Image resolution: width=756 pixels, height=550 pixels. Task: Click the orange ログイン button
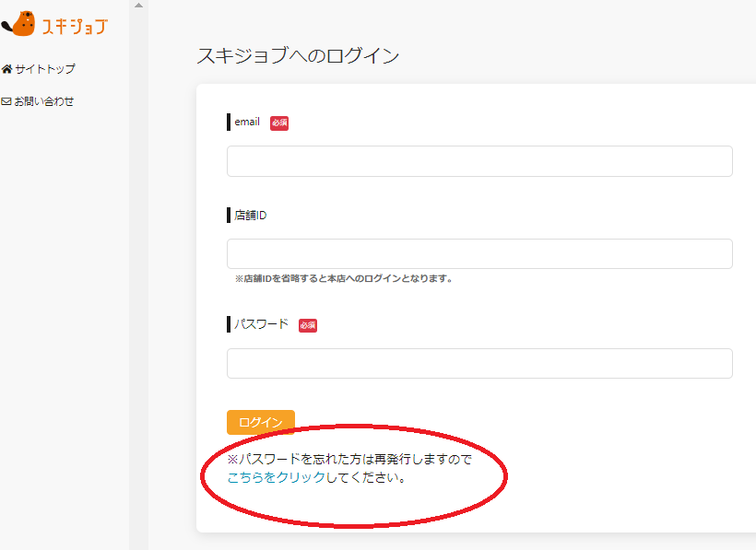tap(261, 422)
